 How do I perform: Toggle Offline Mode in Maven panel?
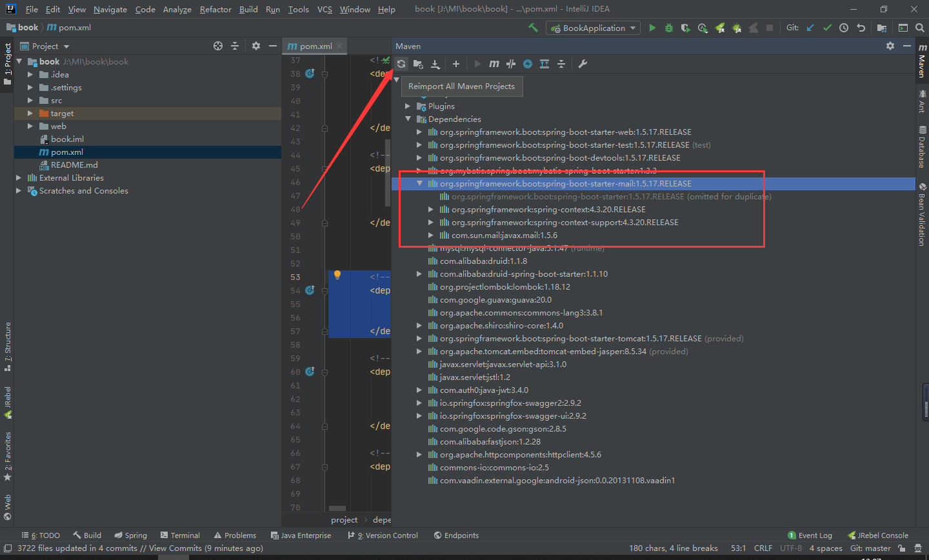pos(528,64)
